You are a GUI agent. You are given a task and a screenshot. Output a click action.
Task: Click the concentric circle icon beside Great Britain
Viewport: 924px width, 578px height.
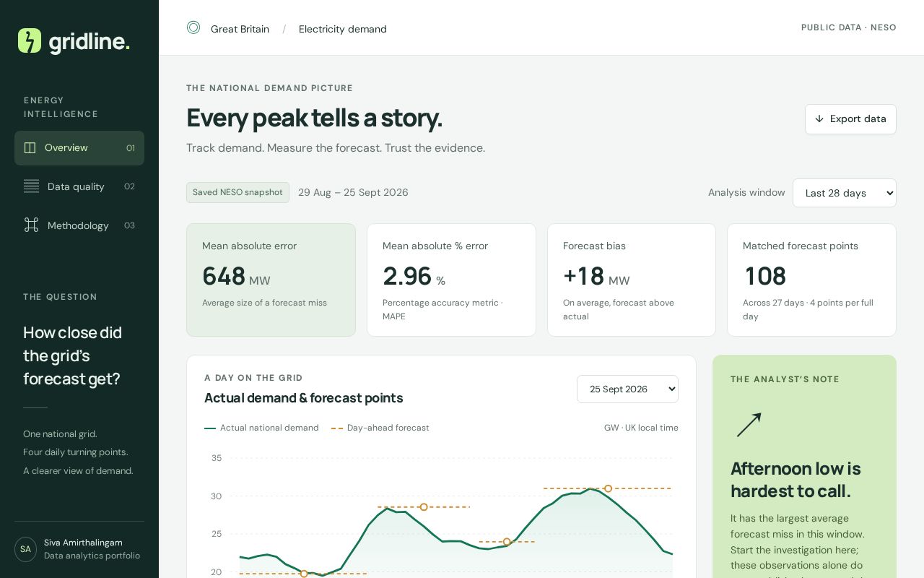point(193,27)
